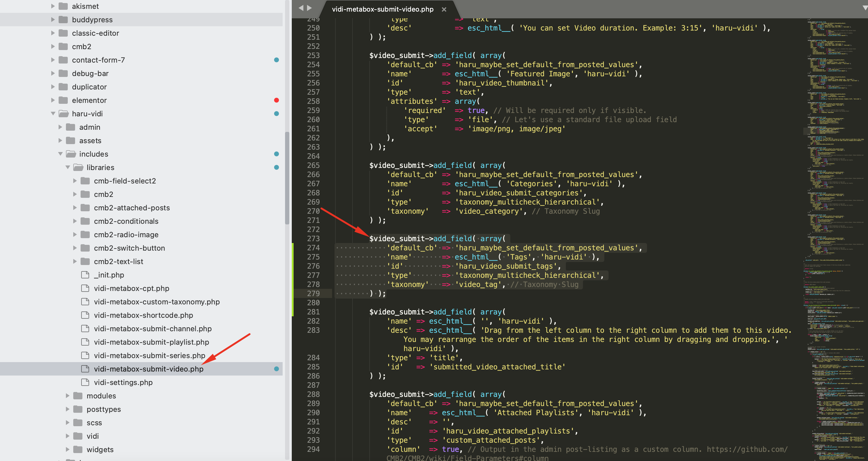This screenshot has width=868, height=461.
Task: Click the classic-editor folder icon
Action: [x=63, y=33]
